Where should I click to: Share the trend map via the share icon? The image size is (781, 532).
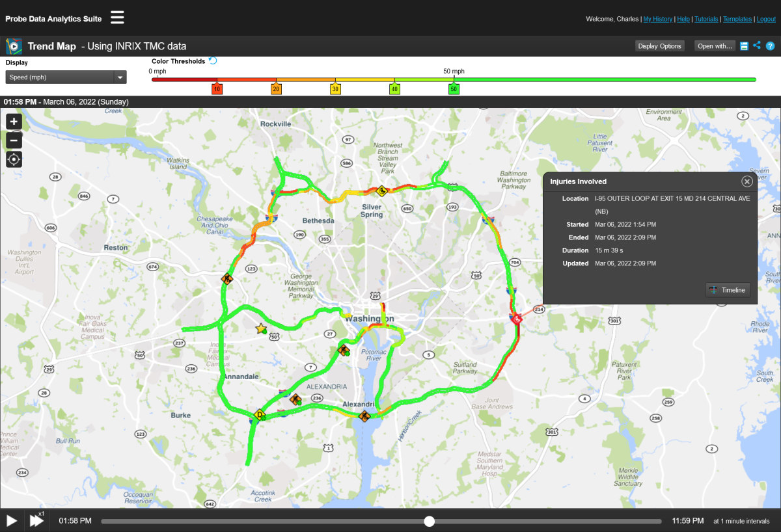point(756,46)
